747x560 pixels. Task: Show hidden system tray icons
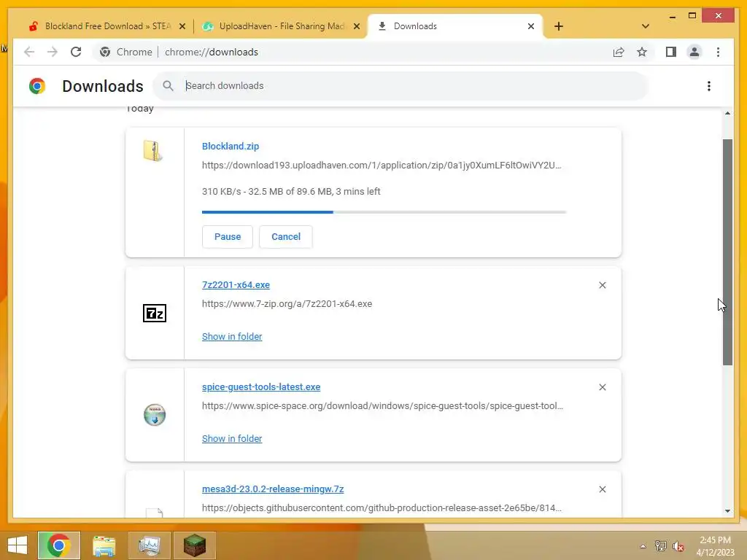[643, 546]
